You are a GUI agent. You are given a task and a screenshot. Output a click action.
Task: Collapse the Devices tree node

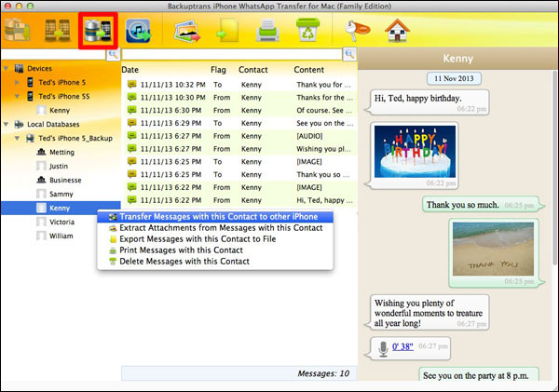pos(7,68)
